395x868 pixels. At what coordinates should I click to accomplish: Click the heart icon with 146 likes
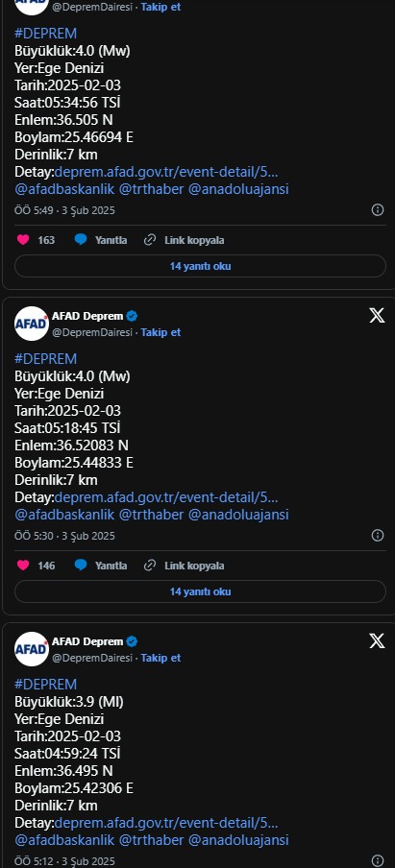23,566
